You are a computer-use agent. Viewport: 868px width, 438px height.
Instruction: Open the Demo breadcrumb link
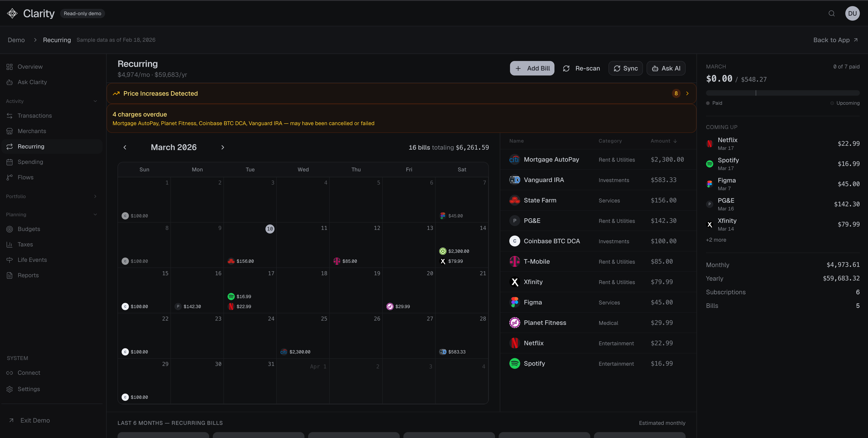[16, 40]
